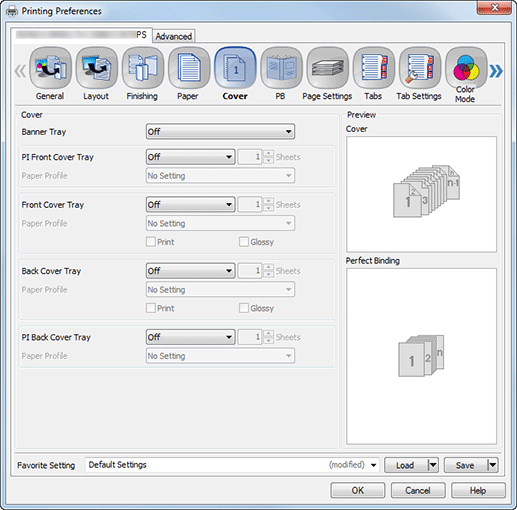This screenshot has width=517, height=510.
Task: Toggle Glossy checkbox under Front Cover Tray
Action: [x=244, y=242]
